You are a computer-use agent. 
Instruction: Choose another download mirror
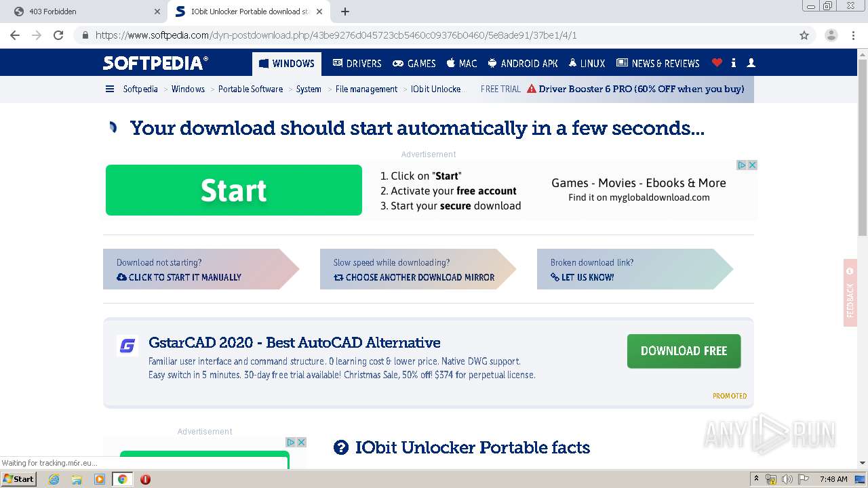(x=414, y=277)
